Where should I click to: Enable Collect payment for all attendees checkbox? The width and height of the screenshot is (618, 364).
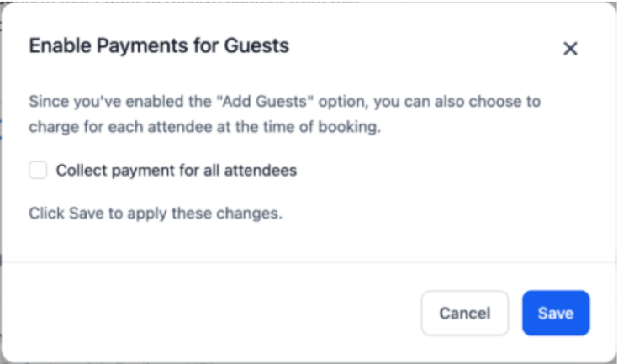(38, 171)
